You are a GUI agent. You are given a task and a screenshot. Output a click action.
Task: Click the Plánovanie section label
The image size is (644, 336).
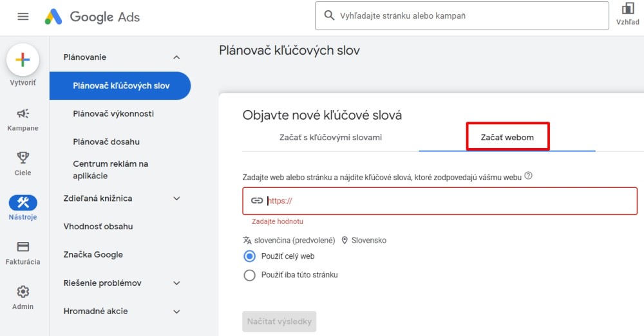85,57
